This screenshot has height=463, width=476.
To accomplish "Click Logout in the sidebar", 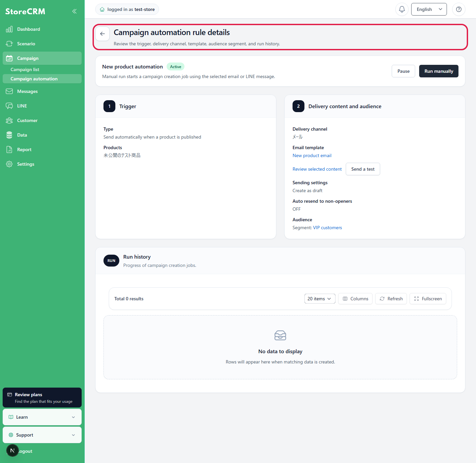I will 25,451.
